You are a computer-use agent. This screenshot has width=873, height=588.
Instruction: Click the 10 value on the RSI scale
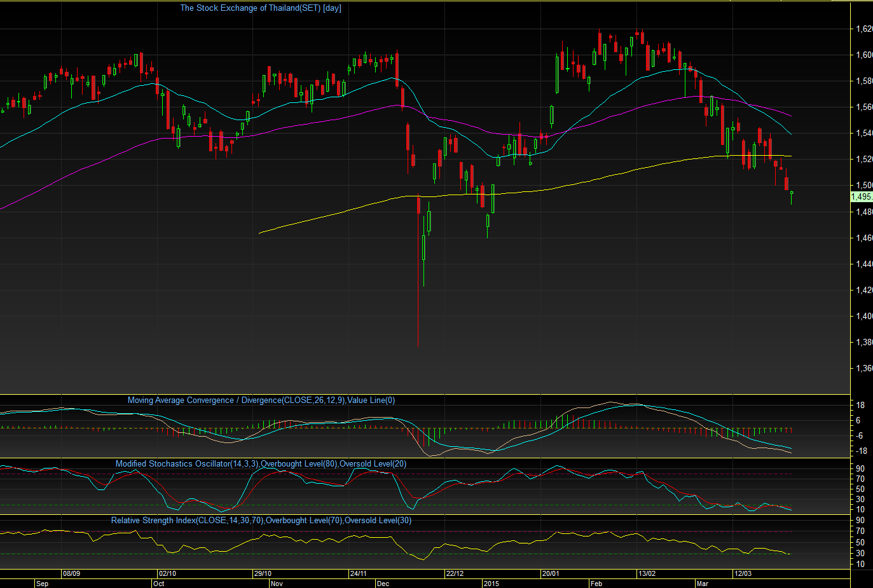coord(860,564)
